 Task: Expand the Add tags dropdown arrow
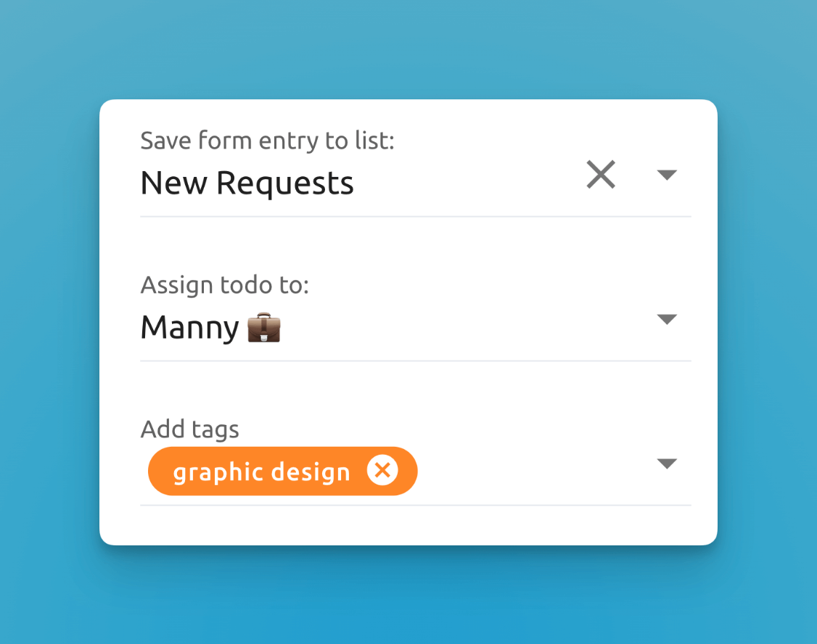(666, 464)
